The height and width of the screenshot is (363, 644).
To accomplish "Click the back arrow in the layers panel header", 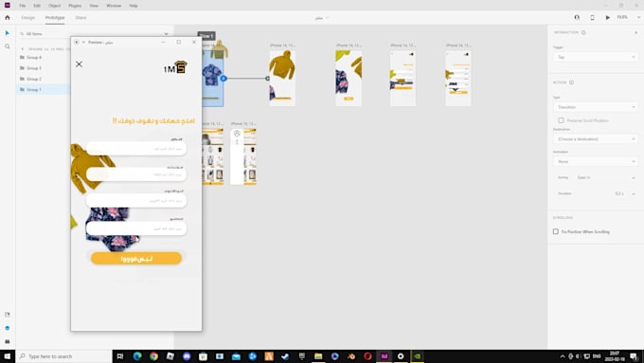I will pos(22,49).
